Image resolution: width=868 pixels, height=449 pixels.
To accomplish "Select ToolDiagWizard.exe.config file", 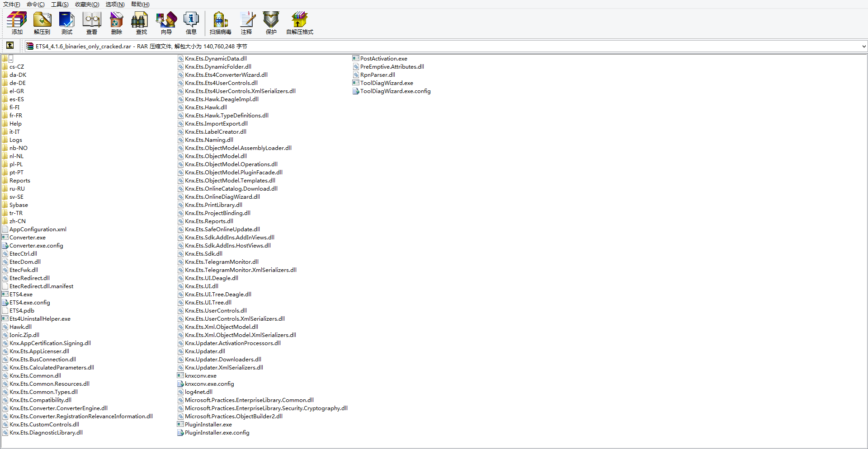I will coord(392,91).
